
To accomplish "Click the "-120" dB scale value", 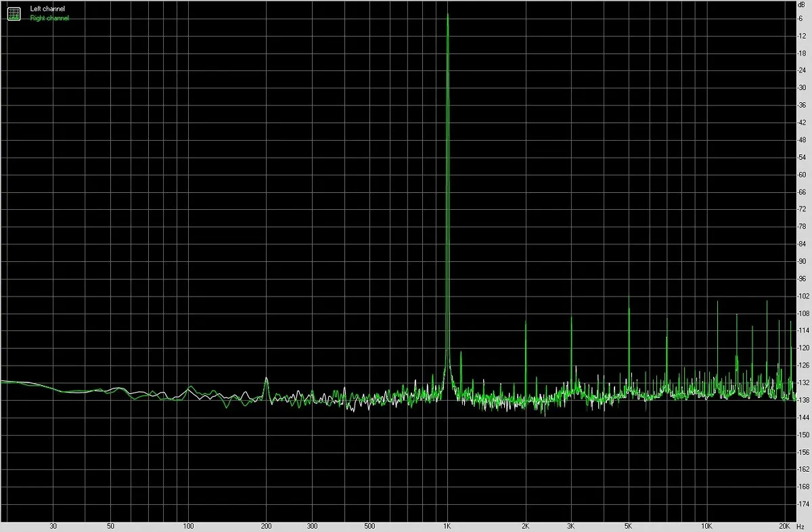I will [x=804, y=348].
